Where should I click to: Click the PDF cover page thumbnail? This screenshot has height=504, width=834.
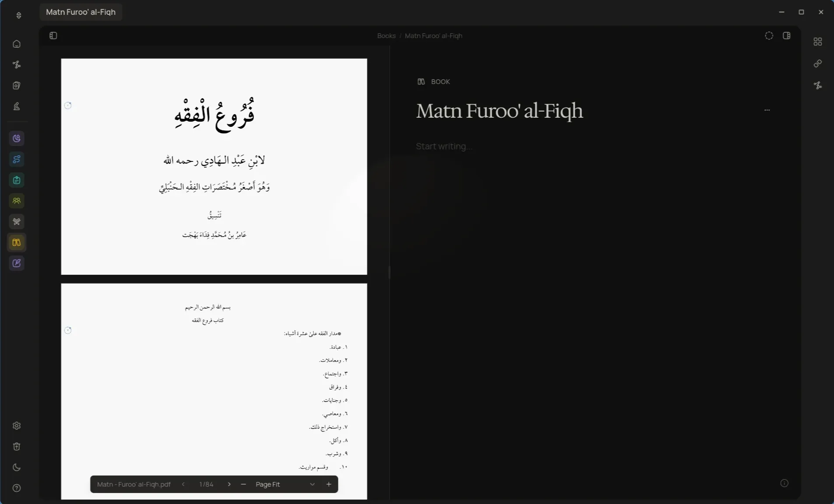click(214, 167)
